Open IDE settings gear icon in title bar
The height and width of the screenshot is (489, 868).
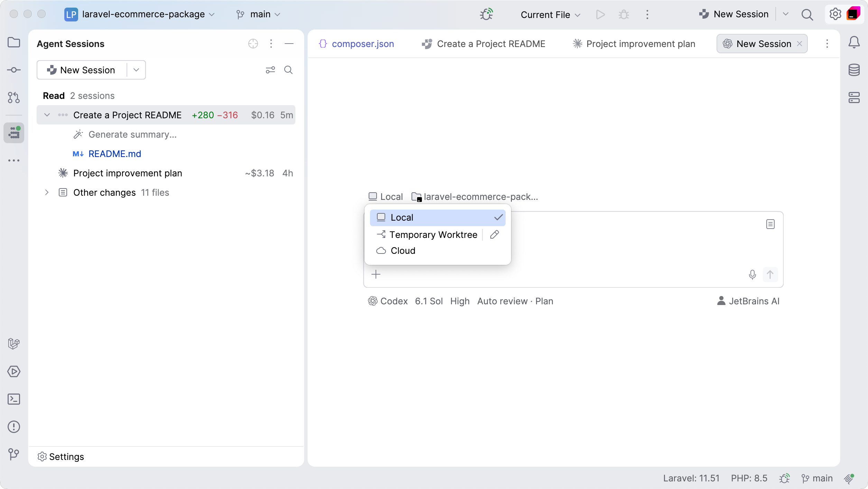click(x=835, y=15)
